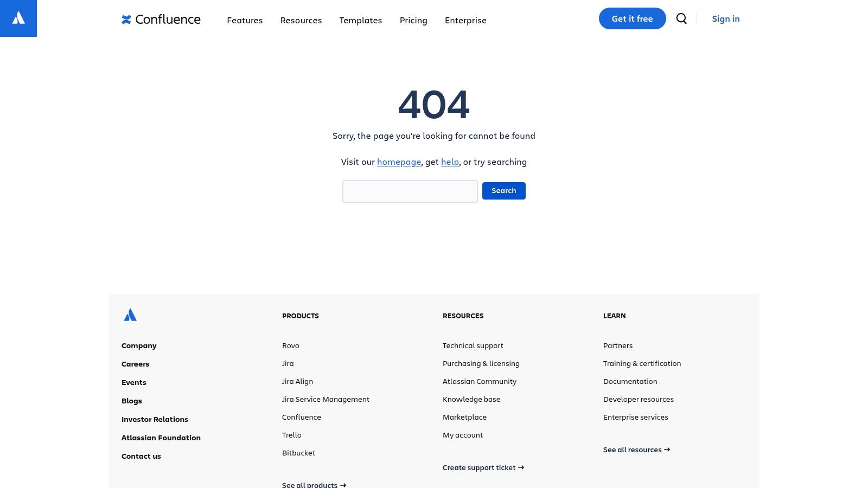
Task: Open the Jira product link
Action: tap(288, 363)
